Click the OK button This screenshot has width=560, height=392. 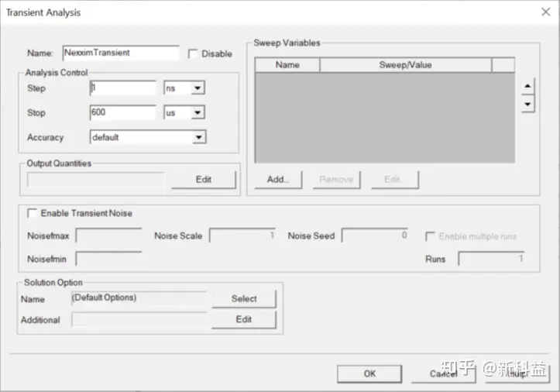369,373
